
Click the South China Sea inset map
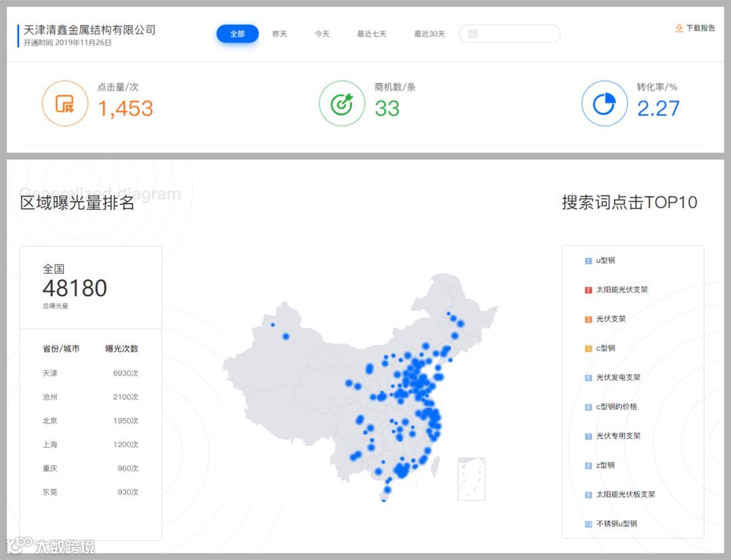coord(471,479)
